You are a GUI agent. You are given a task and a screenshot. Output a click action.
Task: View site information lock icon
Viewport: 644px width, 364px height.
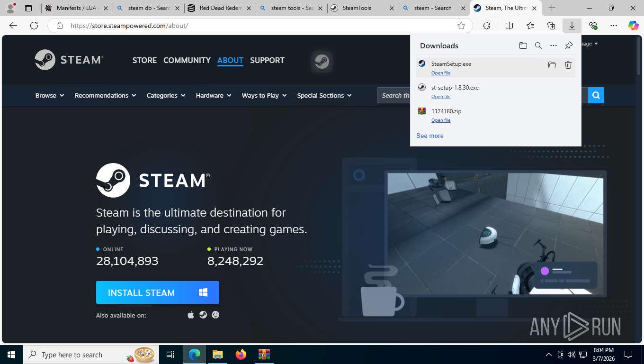(59, 26)
